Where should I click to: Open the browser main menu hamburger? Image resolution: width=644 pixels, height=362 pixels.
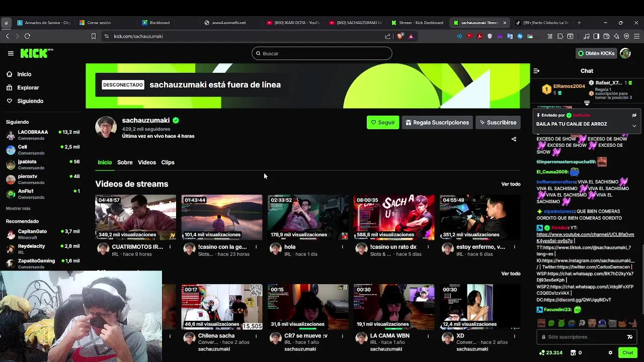636,36
